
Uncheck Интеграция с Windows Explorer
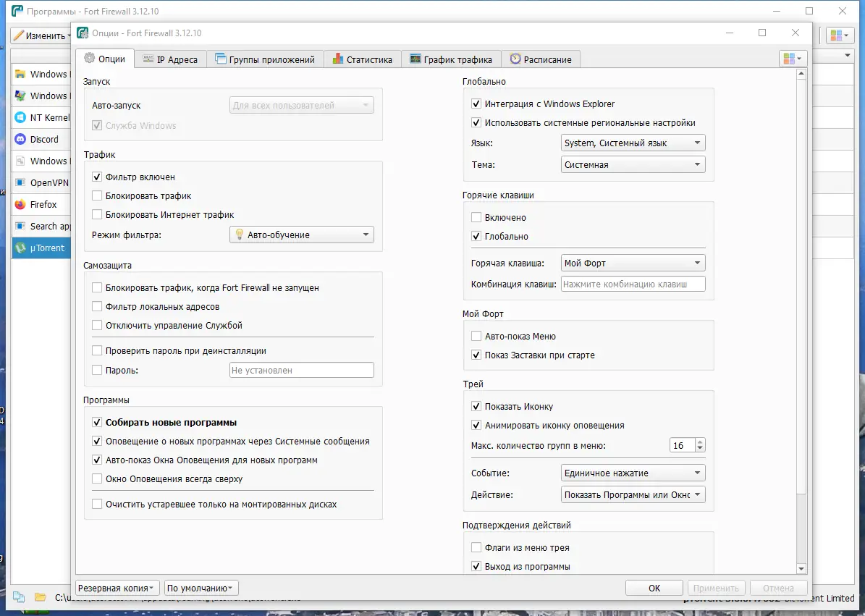[x=476, y=104]
